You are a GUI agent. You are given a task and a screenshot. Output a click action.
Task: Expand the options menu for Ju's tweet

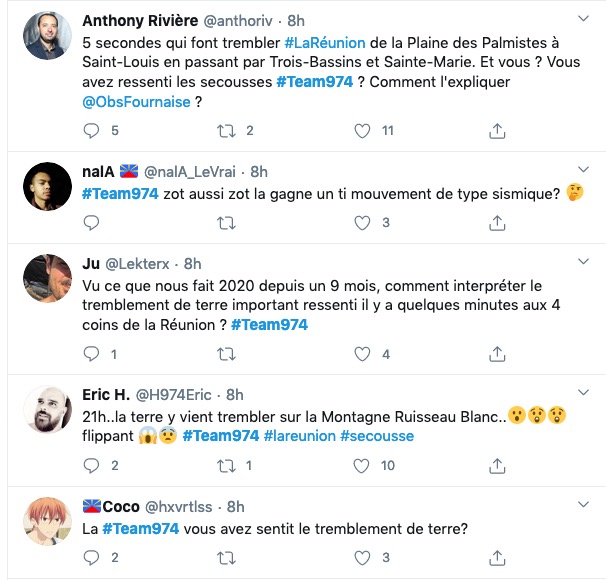tap(583, 264)
